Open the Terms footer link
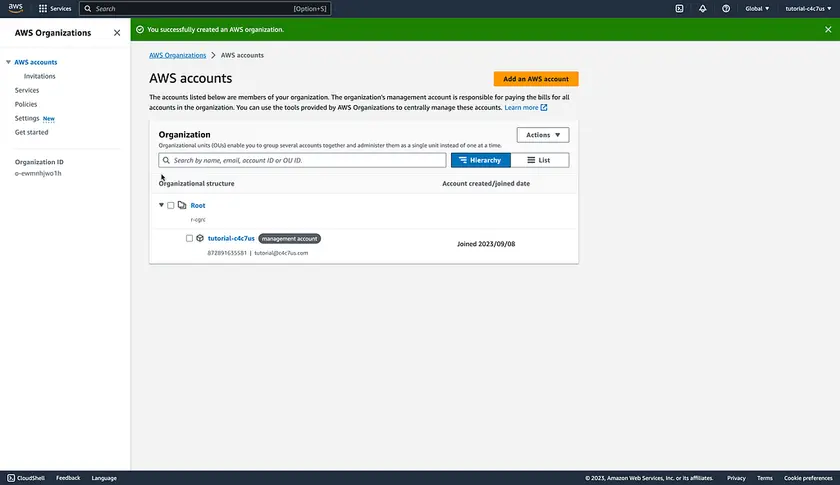Image resolution: width=840 pixels, height=485 pixels. [764, 477]
